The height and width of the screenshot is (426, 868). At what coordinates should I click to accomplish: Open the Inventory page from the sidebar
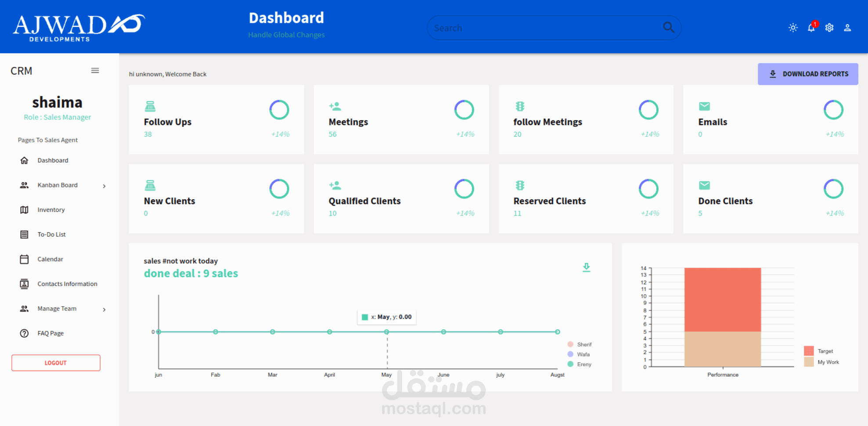pyautogui.click(x=51, y=209)
